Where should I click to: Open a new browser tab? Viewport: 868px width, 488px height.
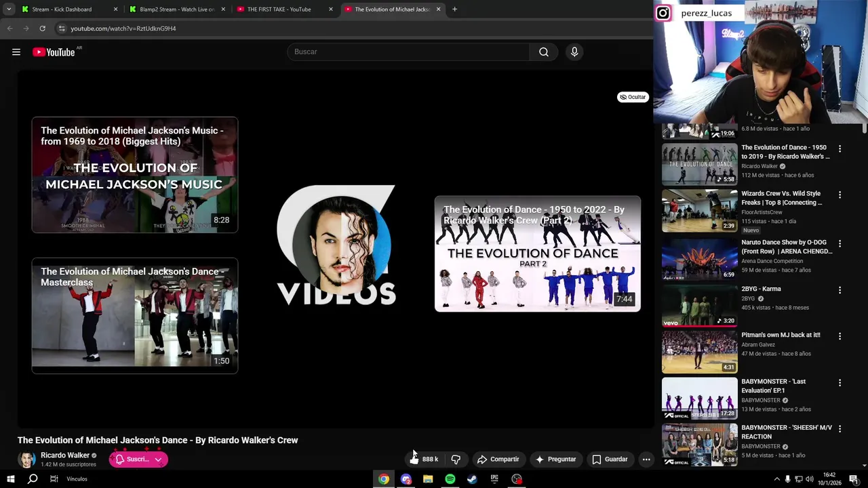(454, 9)
